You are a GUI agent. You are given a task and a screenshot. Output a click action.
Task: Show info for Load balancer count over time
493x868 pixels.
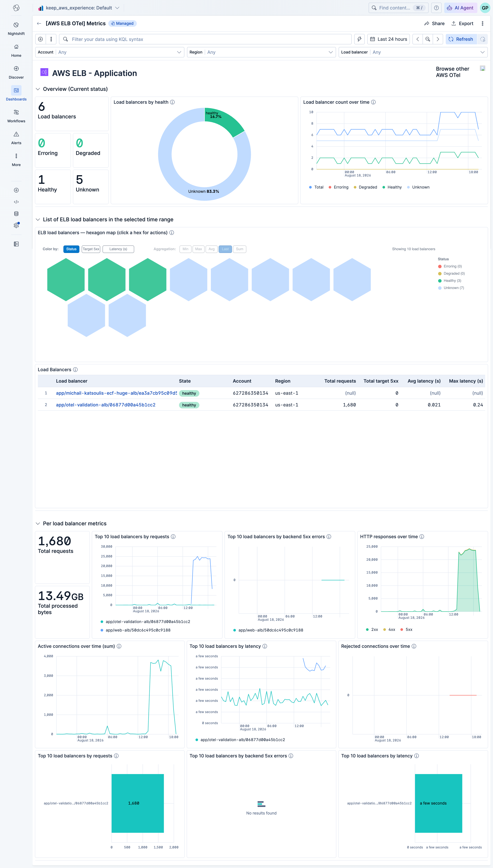pos(373,102)
